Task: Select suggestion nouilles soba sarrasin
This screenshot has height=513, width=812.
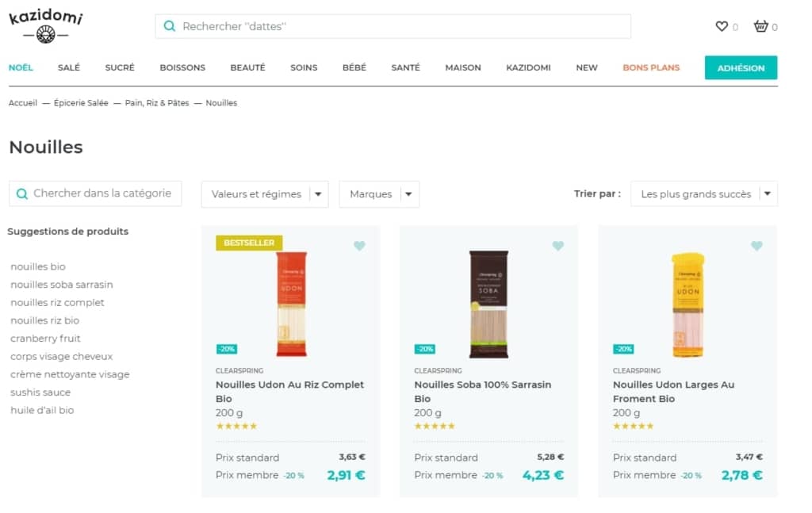Action: coord(62,285)
